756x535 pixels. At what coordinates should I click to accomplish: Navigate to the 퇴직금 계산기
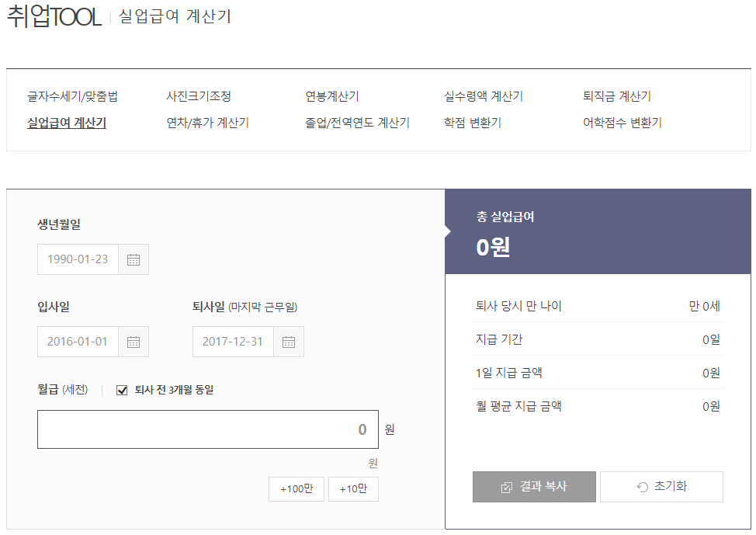[616, 96]
